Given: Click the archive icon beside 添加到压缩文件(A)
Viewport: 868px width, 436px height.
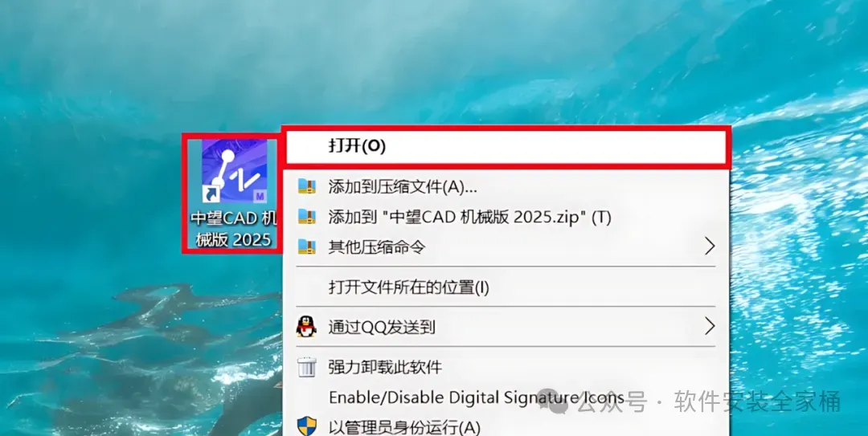Looking at the screenshot, I should pos(306,186).
